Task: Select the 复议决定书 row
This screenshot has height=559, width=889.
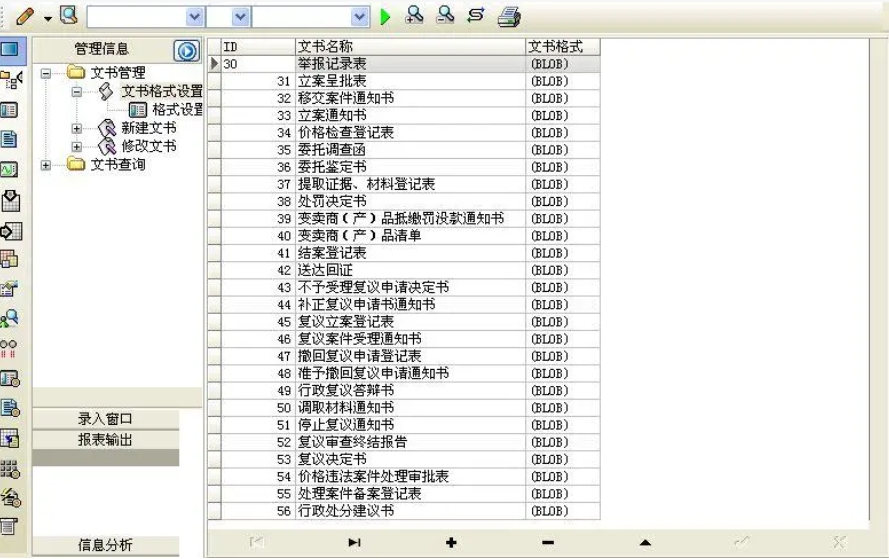Action: 404,459
